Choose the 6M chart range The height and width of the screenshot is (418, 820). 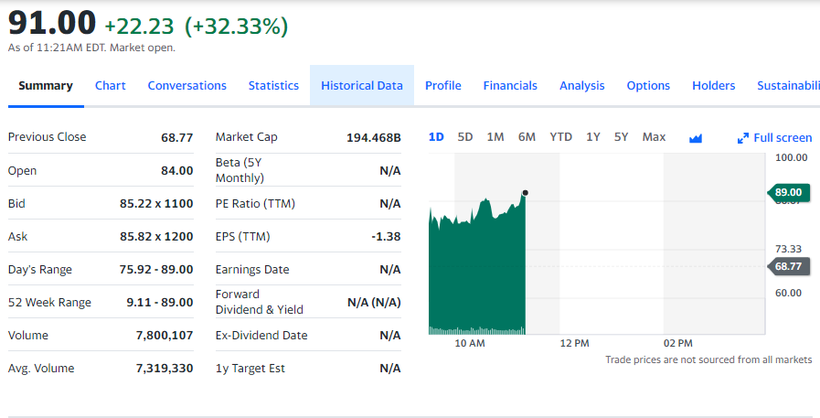(x=527, y=137)
